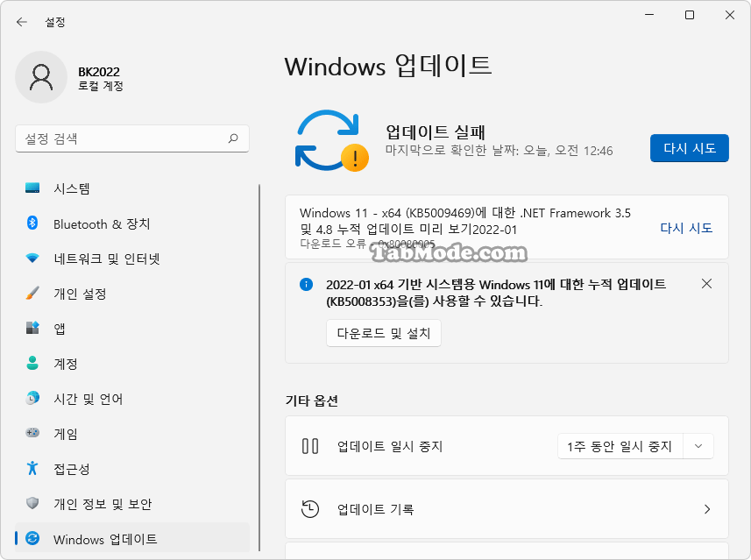Click the 설정 검색 search field

(x=132, y=138)
